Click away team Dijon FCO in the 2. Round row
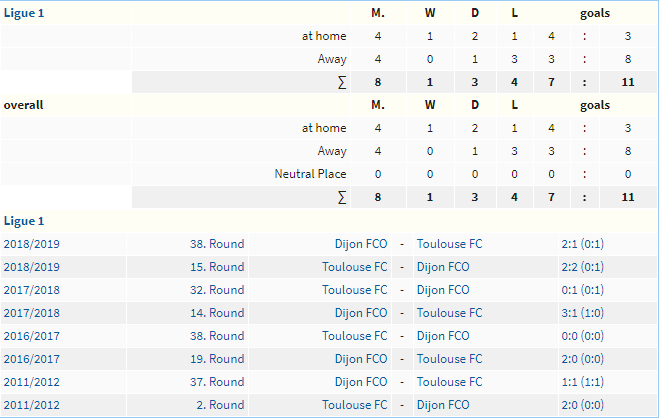The image size is (659, 418). click(x=443, y=405)
